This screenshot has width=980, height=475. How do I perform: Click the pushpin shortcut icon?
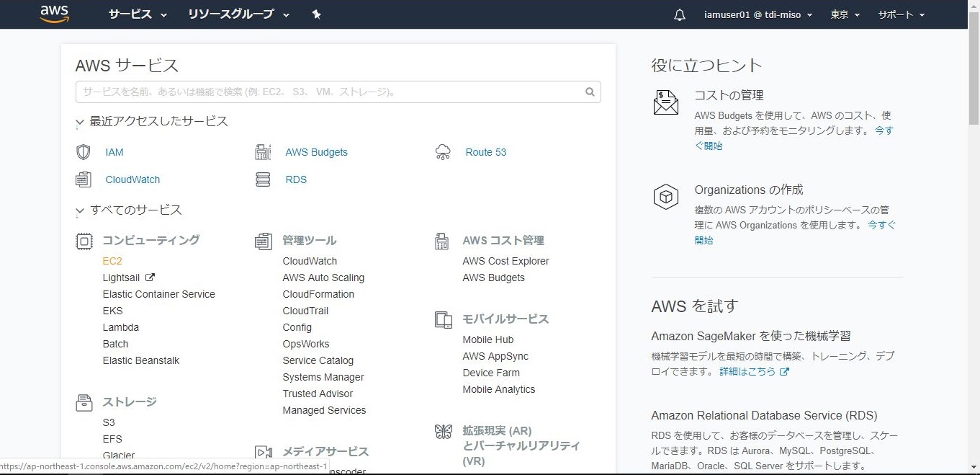pos(316,14)
